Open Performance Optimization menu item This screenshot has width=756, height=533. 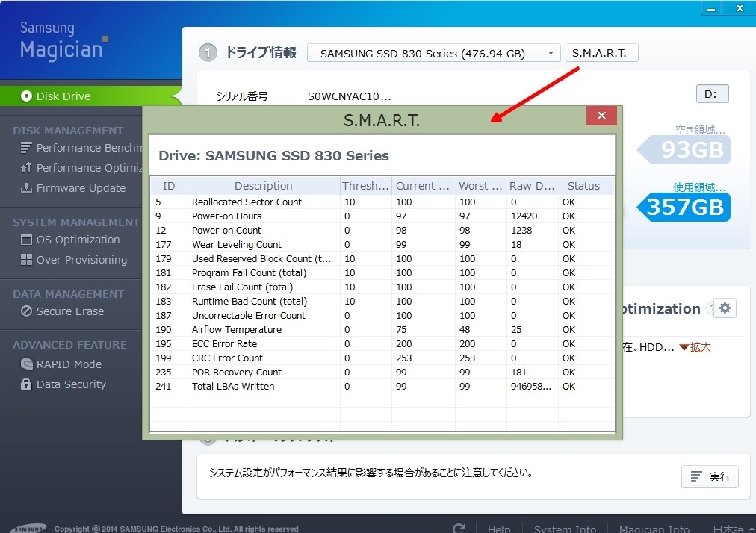81,168
